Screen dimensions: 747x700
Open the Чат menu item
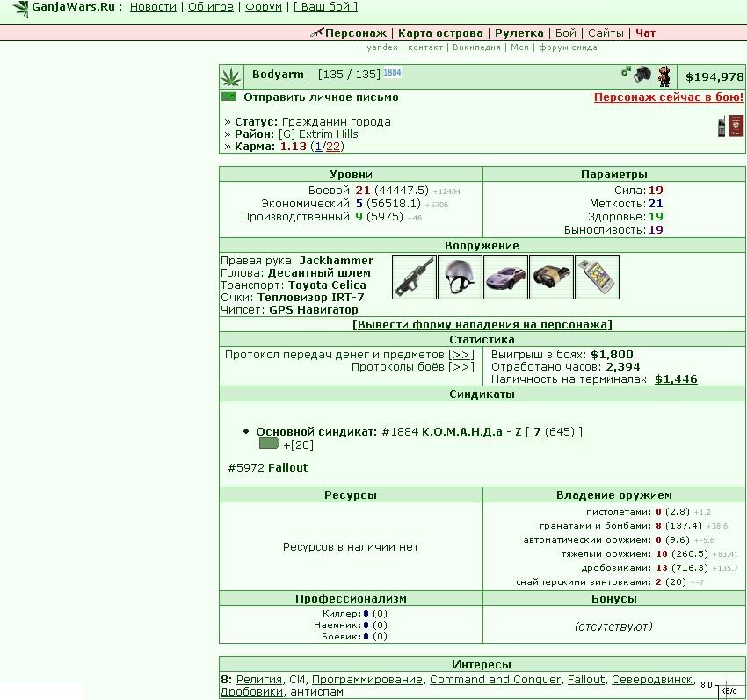(x=646, y=33)
